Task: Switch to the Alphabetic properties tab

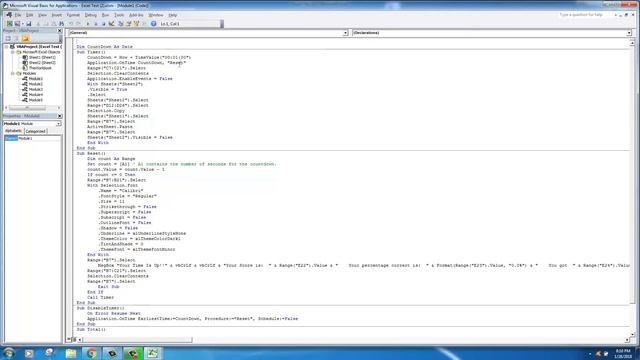Action: pos(13,131)
